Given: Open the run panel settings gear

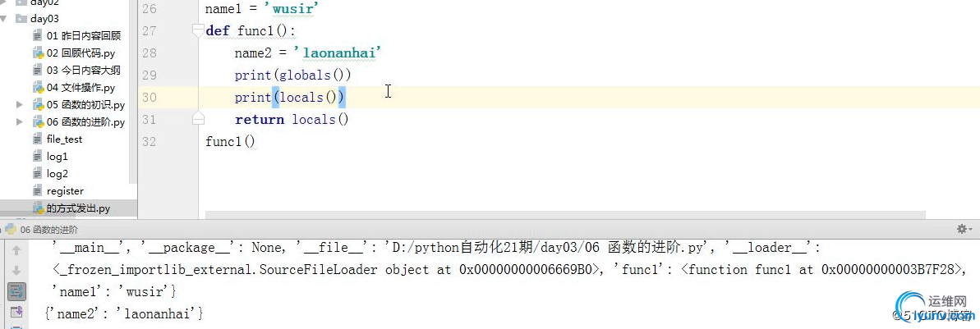Looking at the screenshot, I should tap(963, 229).
